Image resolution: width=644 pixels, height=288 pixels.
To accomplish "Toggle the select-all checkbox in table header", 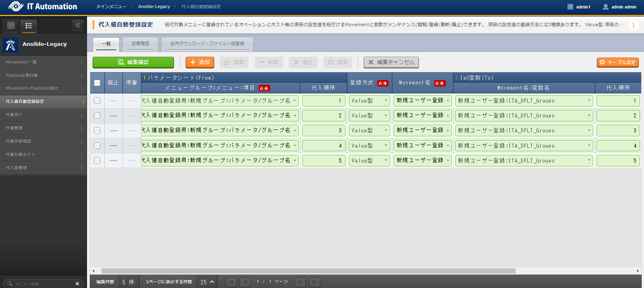I will pos(97,83).
